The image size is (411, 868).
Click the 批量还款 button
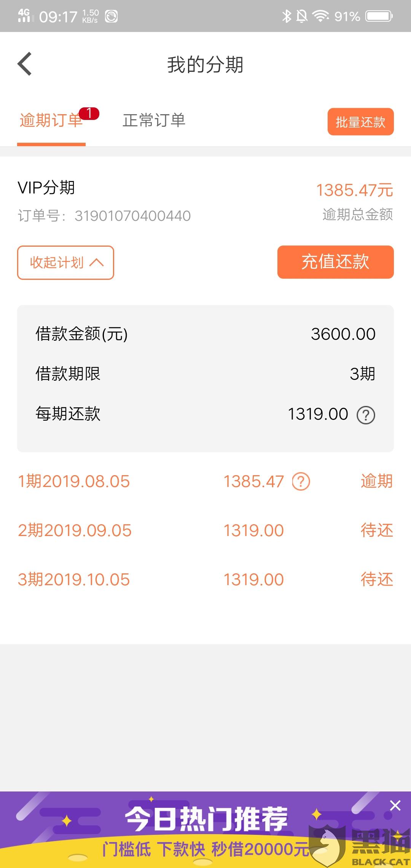tap(360, 122)
